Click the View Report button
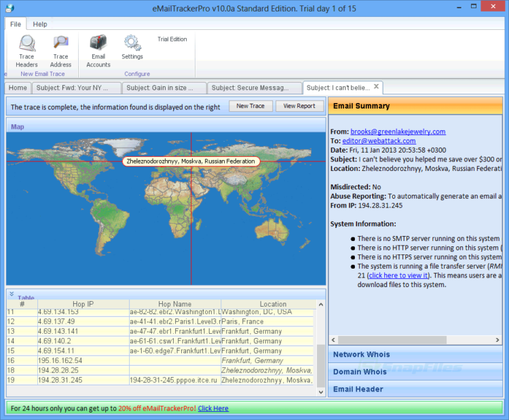Screen dimensions: 509x420 pos(299,106)
